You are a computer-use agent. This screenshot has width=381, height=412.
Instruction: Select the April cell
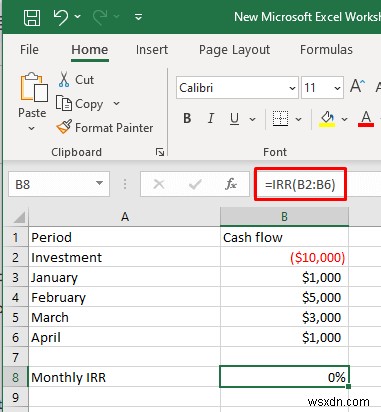point(124,337)
